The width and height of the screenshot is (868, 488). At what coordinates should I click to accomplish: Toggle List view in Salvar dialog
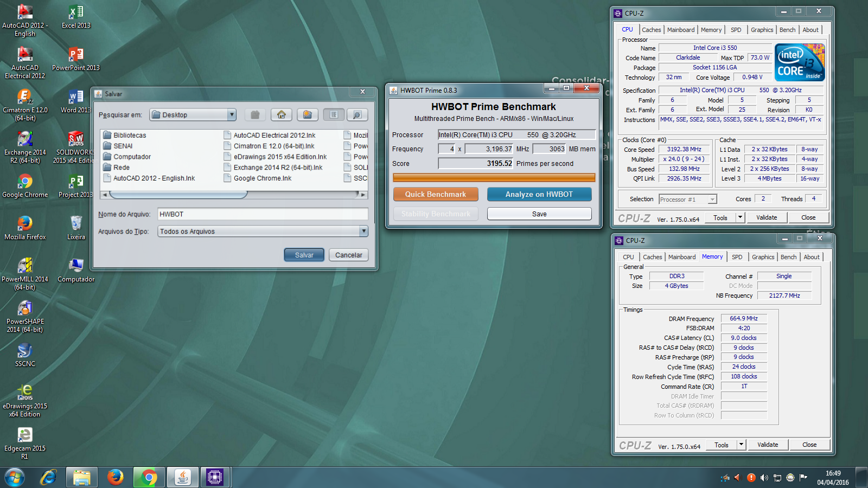(x=334, y=114)
